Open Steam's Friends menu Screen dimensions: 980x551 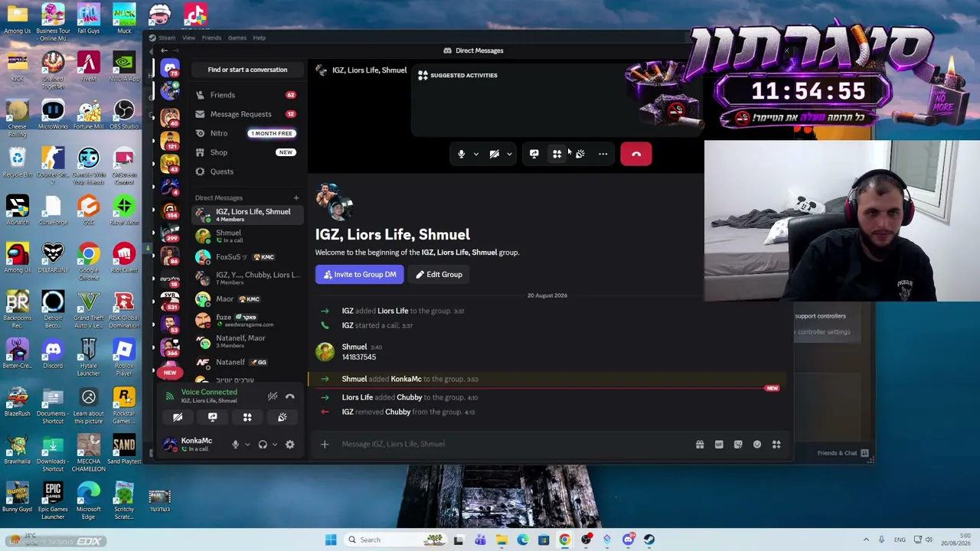pos(211,37)
